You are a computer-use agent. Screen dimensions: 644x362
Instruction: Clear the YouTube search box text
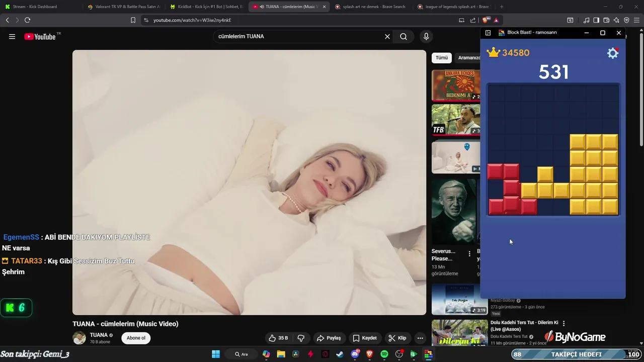(x=387, y=36)
